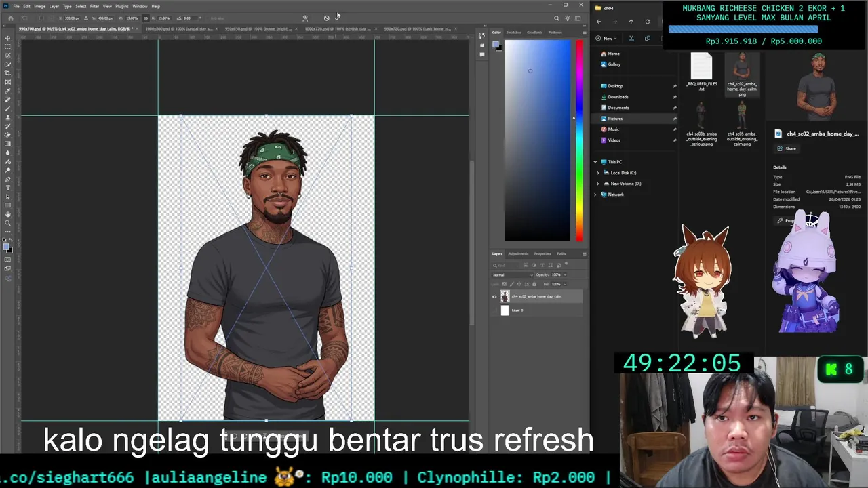The image size is (868, 488).
Task: Select the Type tool in left toolbar
Action: coord(8,188)
